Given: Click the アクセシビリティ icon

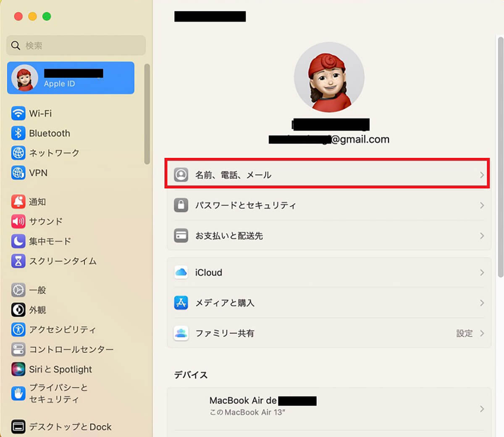Looking at the screenshot, I should tap(18, 330).
